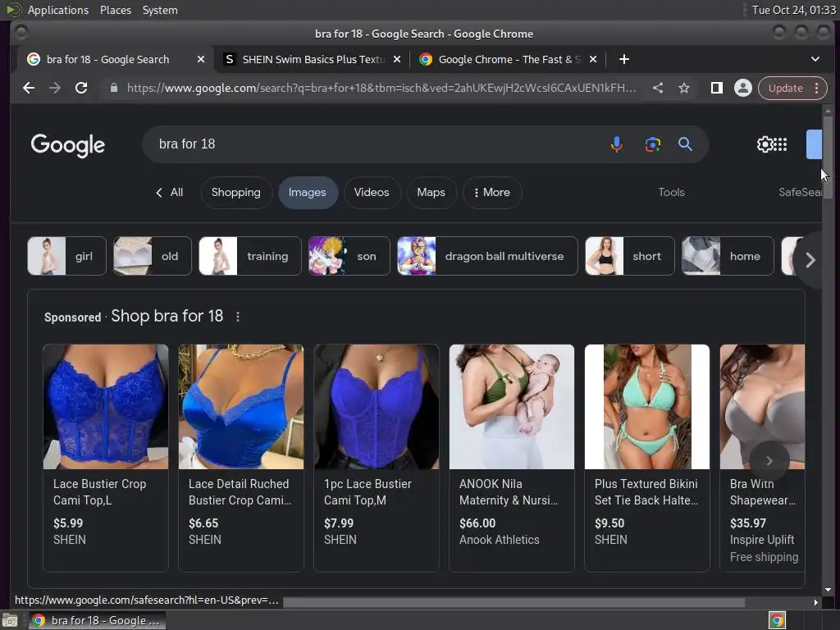Click the horizontal scrollbar at page bottom
840x630 pixels.
pos(514,603)
